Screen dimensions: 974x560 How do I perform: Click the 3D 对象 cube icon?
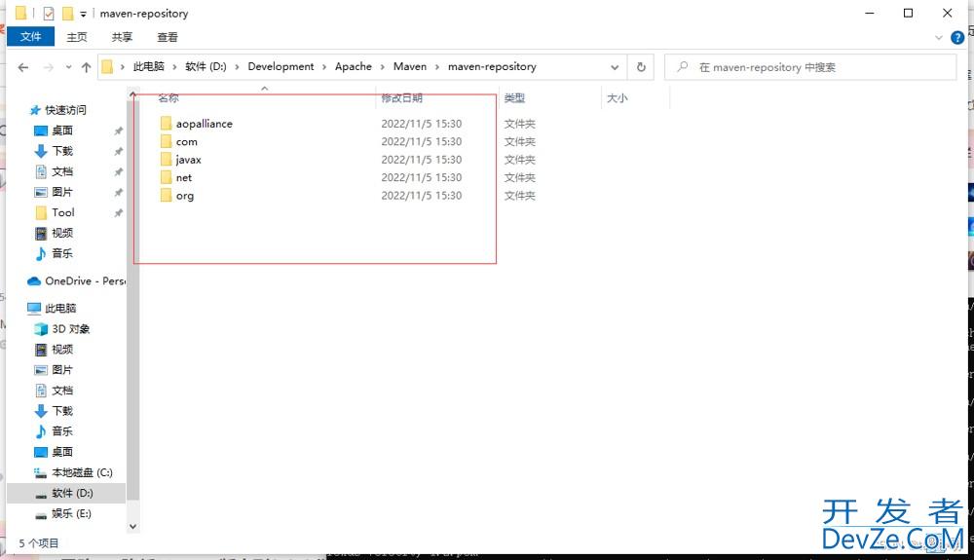(x=41, y=329)
